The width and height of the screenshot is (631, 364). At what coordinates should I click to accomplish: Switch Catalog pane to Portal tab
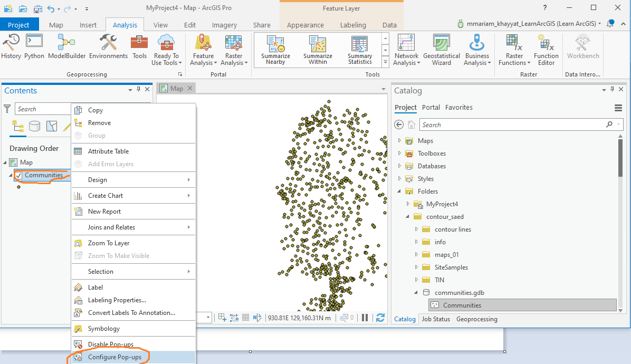point(431,108)
